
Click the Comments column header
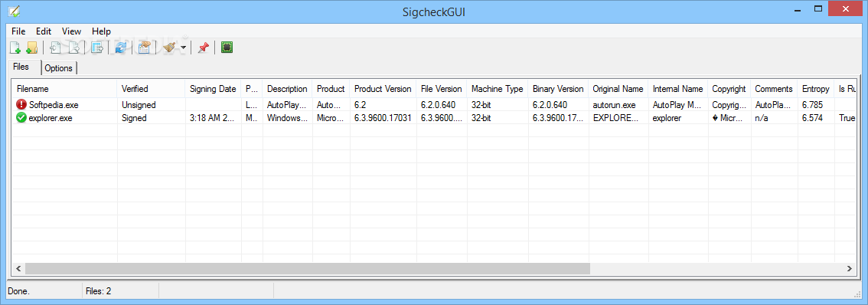tap(774, 89)
